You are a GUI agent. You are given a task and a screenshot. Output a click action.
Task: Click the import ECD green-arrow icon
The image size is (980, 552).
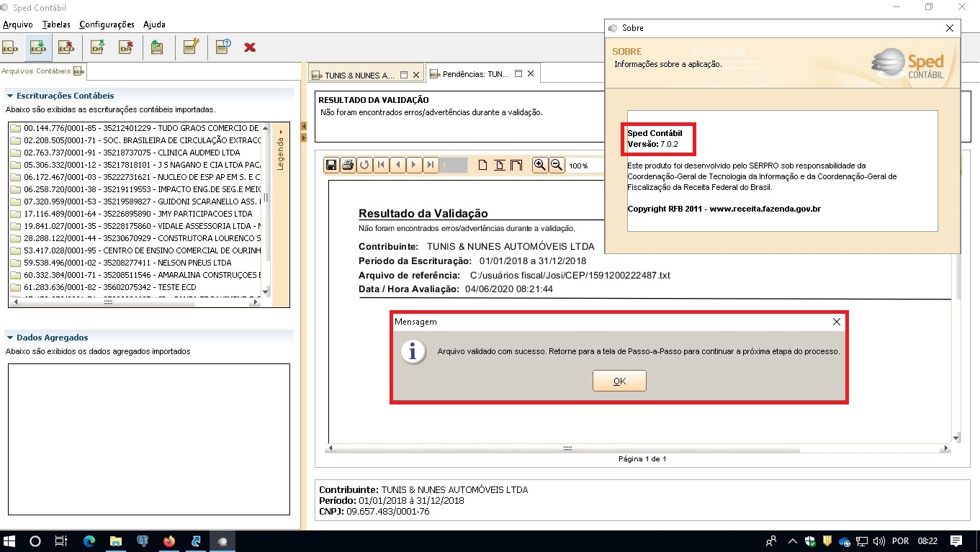coord(37,47)
